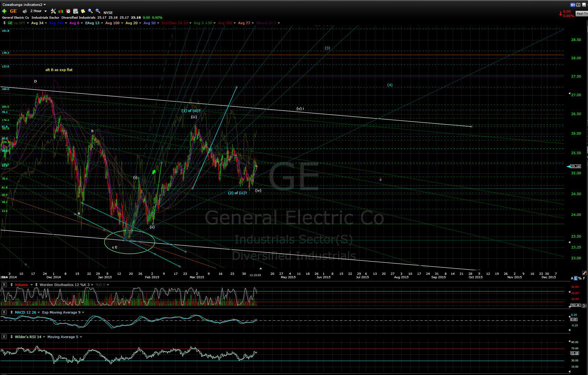This screenshot has height=375, width=588.
Task: Click the zoom in magnifier icon
Action: 98,11
